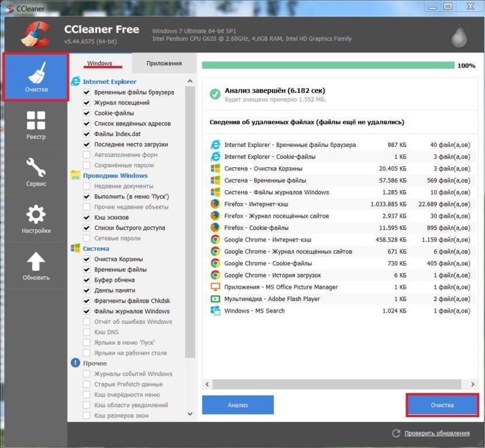Select Firefox - Cookie-файлы row
The height and width of the screenshot is (448, 485).
(x=340, y=228)
